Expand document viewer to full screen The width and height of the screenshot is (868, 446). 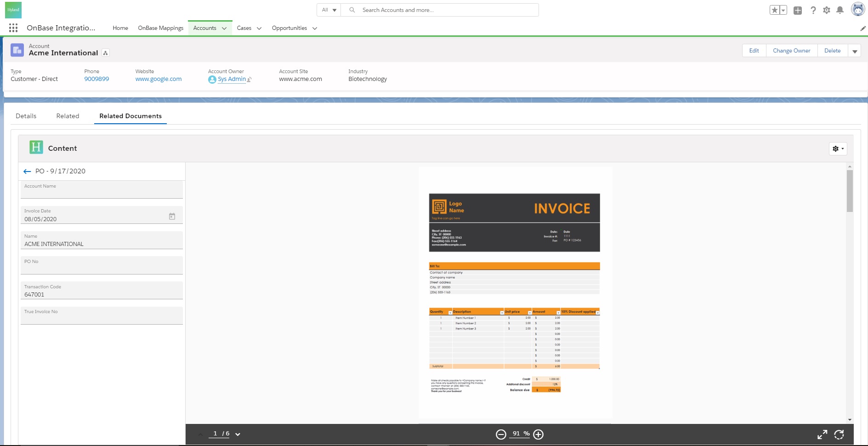822,435
